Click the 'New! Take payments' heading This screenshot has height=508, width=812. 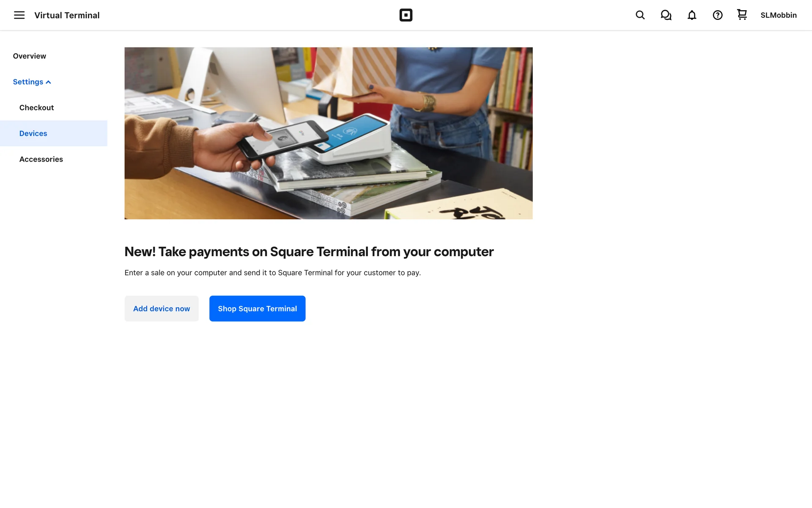(309, 252)
